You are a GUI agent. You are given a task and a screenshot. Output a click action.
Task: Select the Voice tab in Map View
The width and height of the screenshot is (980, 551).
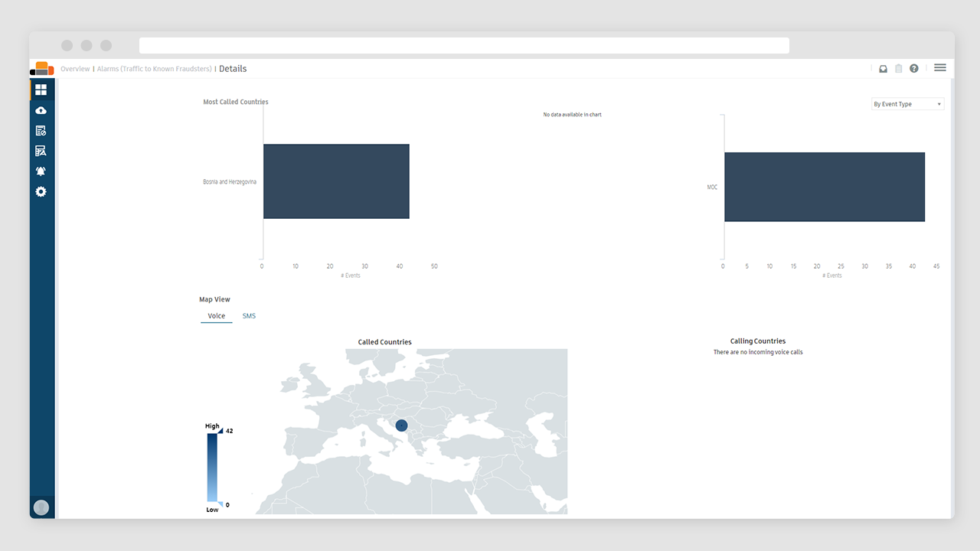(217, 316)
